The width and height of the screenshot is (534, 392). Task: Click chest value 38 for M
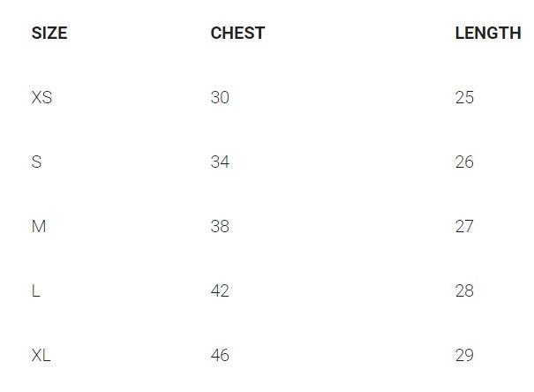click(x=220, y=226)
